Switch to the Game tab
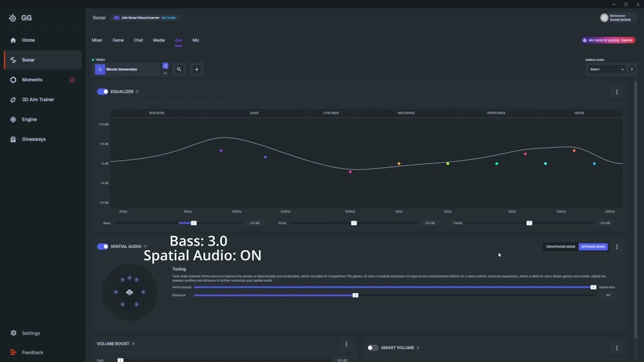644x362 pixels. (118, 40)
